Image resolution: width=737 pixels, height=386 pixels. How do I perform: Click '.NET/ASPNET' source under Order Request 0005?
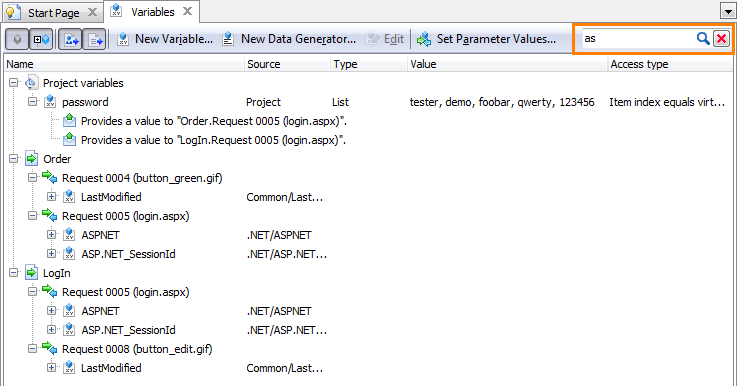coord(279,235)
